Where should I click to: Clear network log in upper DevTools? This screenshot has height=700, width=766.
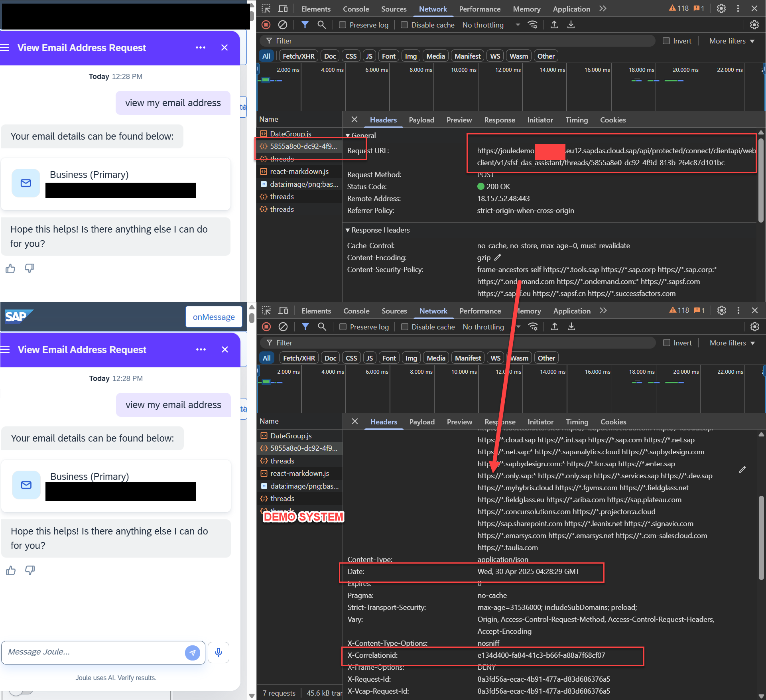283,25
